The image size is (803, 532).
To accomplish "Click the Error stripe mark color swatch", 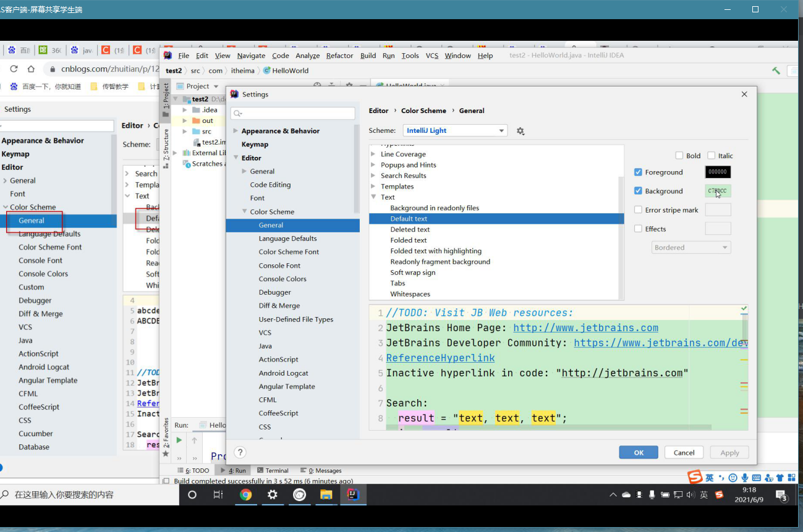I will (718, 210).
